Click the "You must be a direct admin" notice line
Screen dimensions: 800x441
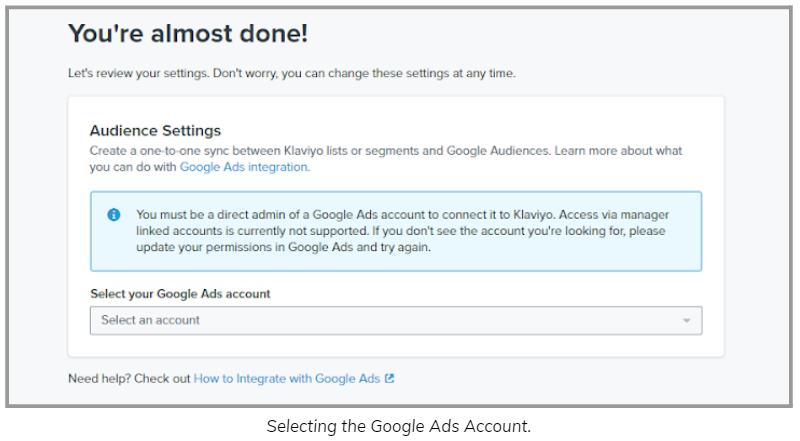point(402,215)
